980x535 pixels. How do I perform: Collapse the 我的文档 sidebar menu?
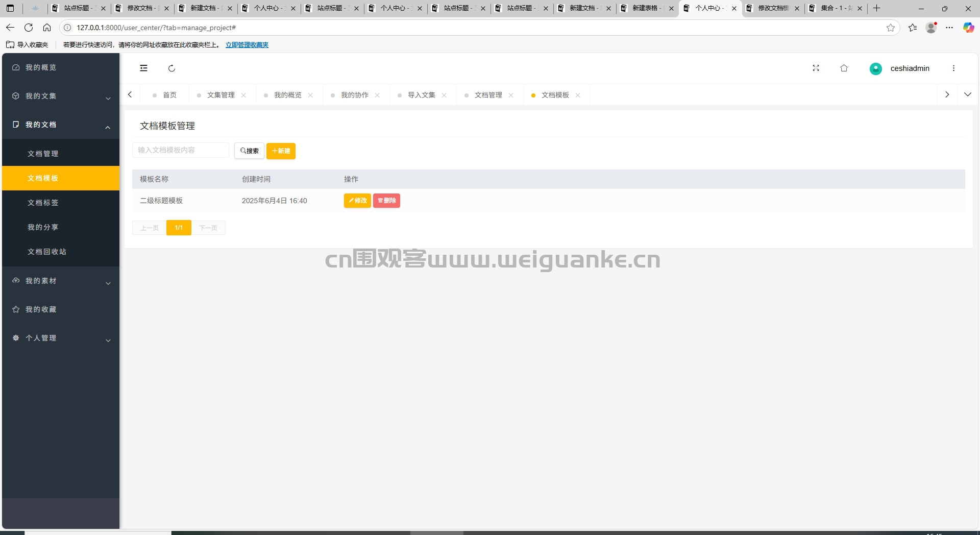point(61,125)
